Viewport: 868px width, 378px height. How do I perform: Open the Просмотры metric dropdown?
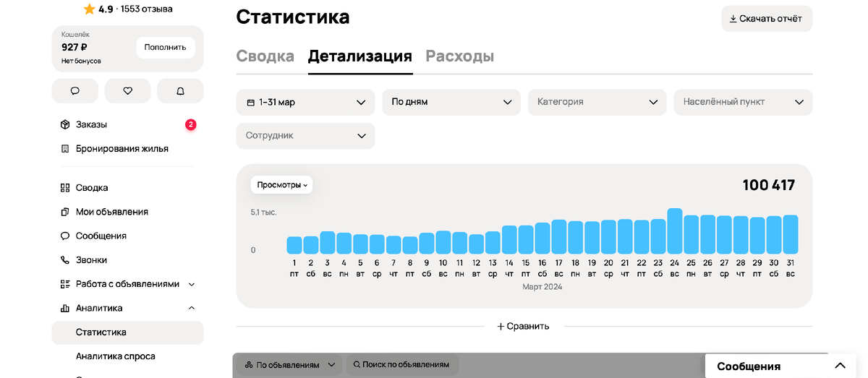(282, 185)
